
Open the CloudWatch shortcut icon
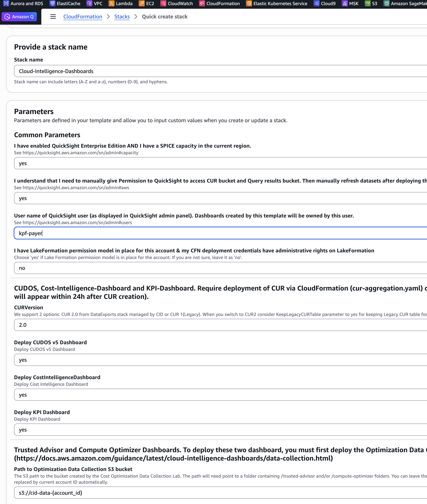pos(163,3)
